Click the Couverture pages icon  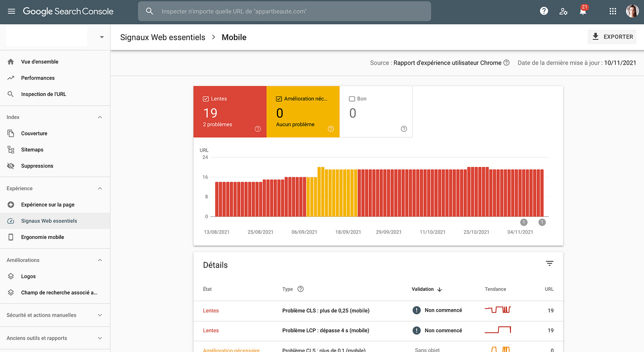[11, 134]
